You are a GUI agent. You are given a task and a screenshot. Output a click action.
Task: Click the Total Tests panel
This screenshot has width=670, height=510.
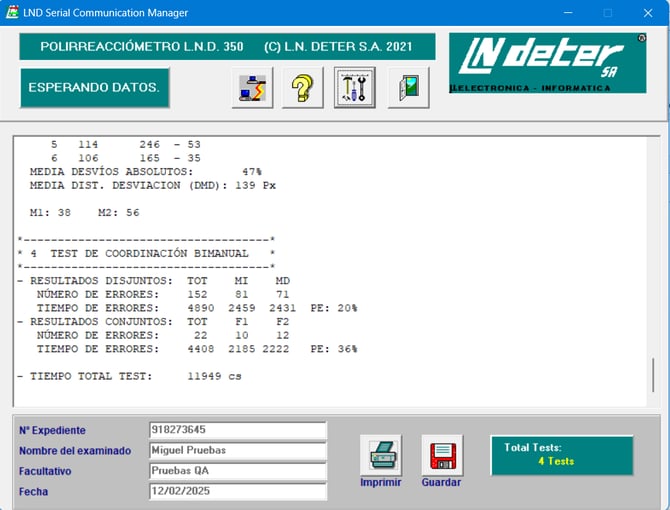[x=561, y=455]
